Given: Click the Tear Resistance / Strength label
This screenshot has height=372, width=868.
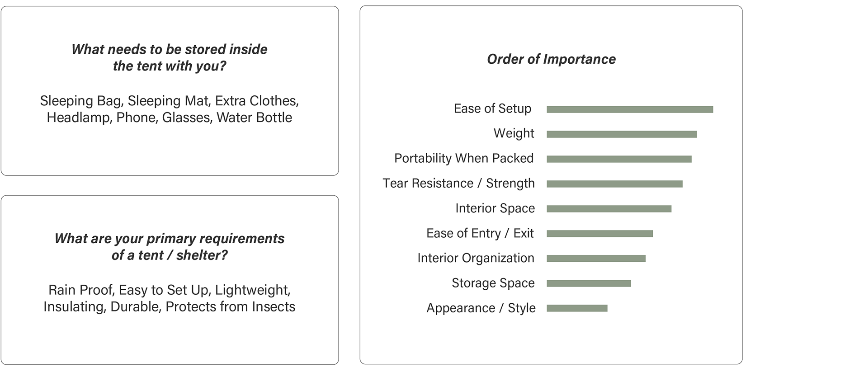Looking at the screenshot, I should (x=458, y=183).
